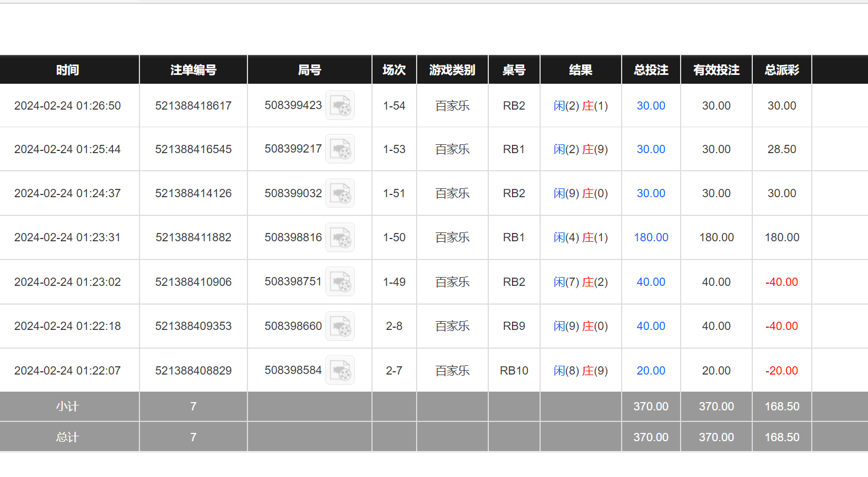The image size is (868, 477).
Task: Select the 总派彩 column header
Action: coord(781,70)
